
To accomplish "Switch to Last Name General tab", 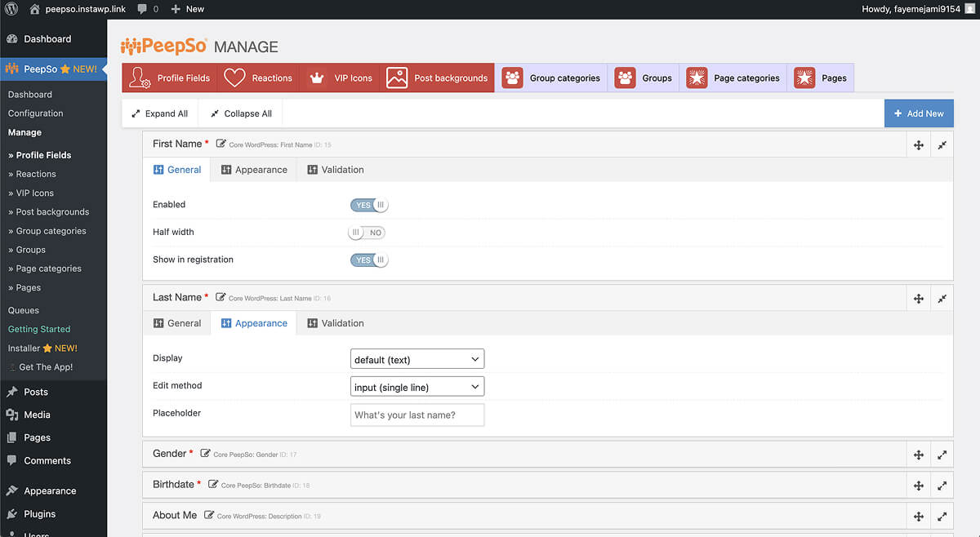I will click(177, 323).
